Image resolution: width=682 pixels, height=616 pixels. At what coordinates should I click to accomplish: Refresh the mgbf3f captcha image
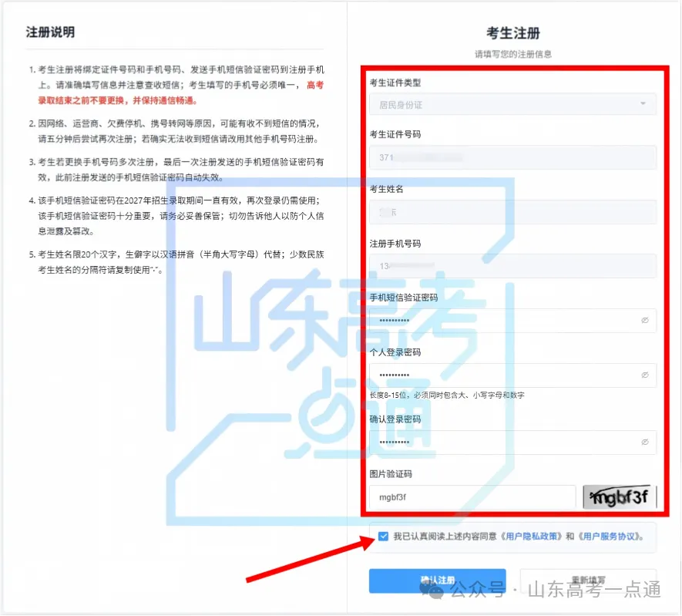pyautogui.click(x=620, y=497)
